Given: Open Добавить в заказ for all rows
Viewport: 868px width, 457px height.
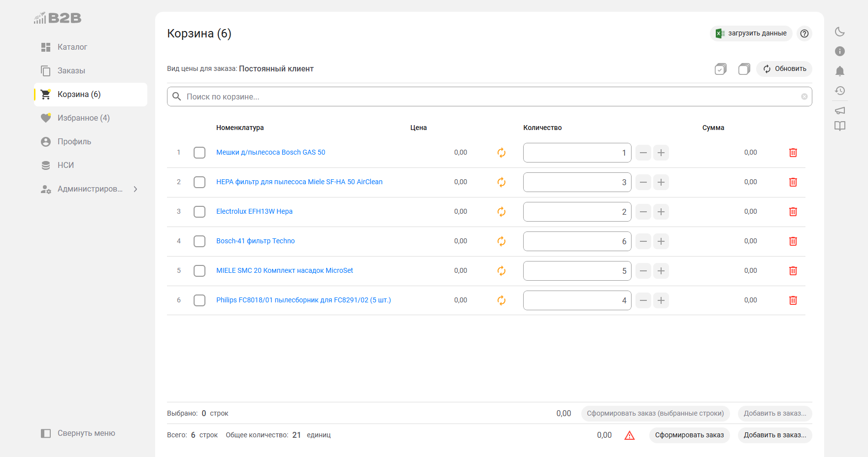Looking at the screenshot, I should coord(775,435).
